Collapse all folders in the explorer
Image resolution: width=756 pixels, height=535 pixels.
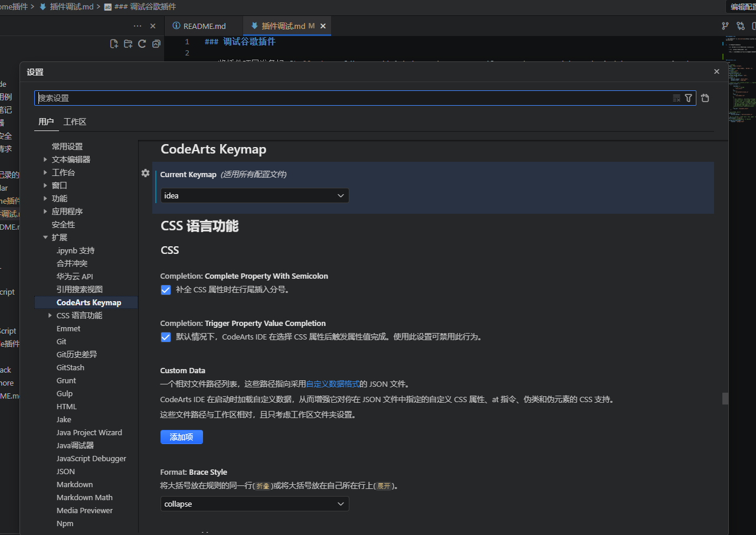click(x=156, y=44)
